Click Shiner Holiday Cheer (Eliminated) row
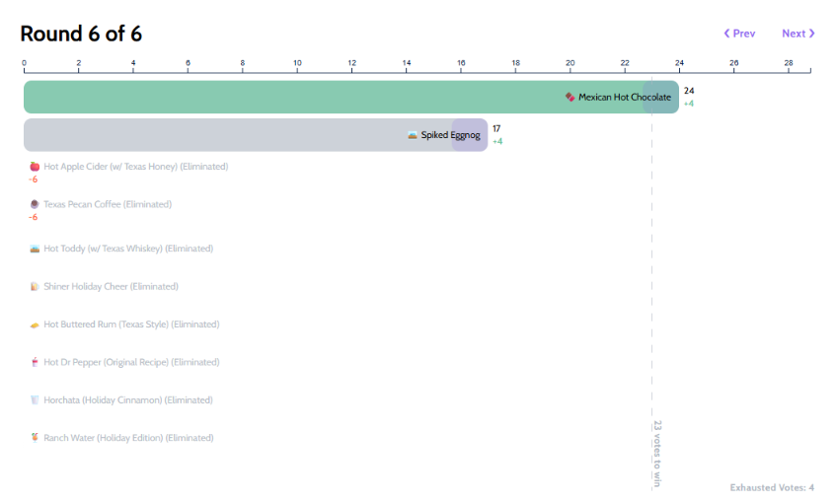This screenshot has width=838, height=504. coord(105,287)
